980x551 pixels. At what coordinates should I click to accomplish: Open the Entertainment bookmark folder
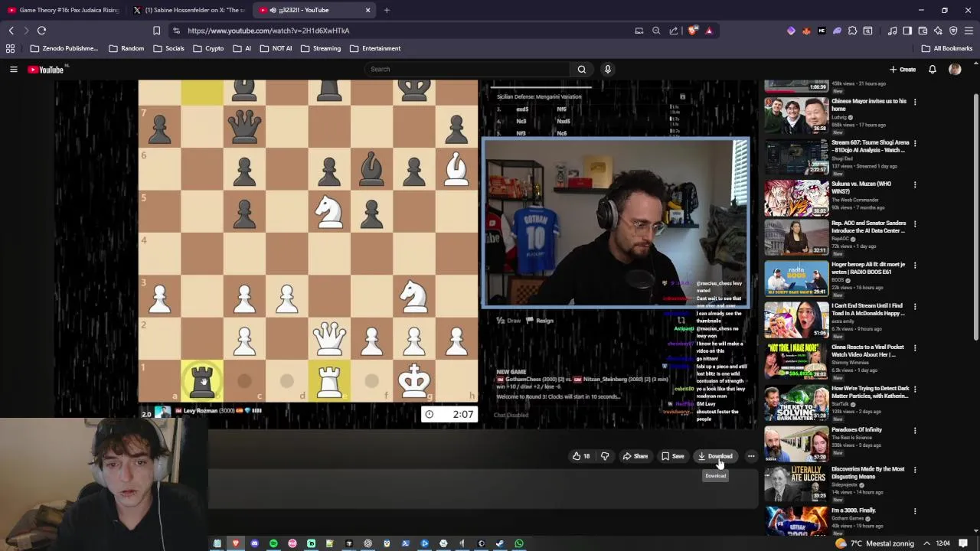[x=375, y=48]
